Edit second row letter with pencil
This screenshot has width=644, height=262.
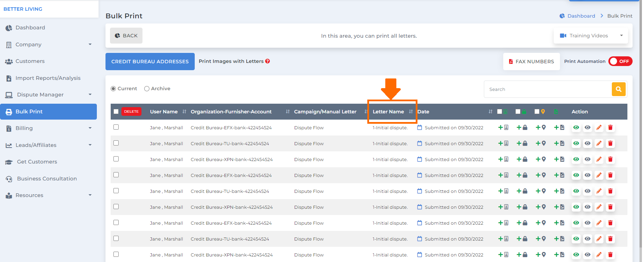[599, 143]
